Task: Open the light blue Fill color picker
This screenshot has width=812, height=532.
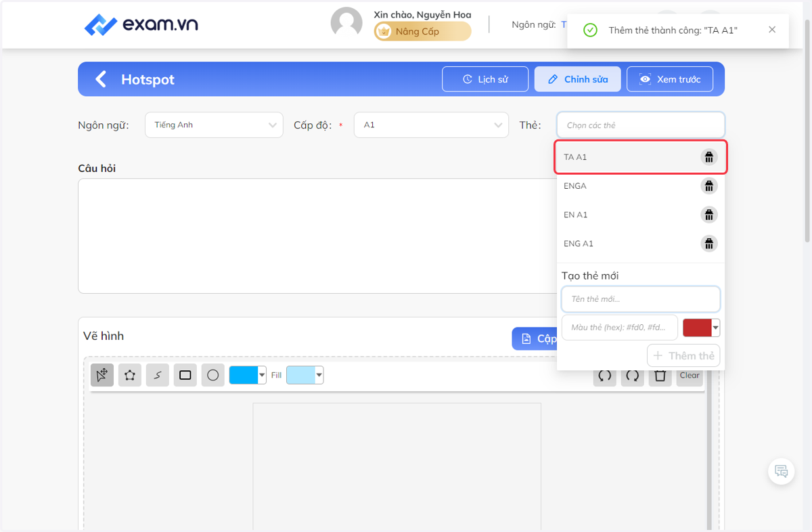Action: point(304,375)
